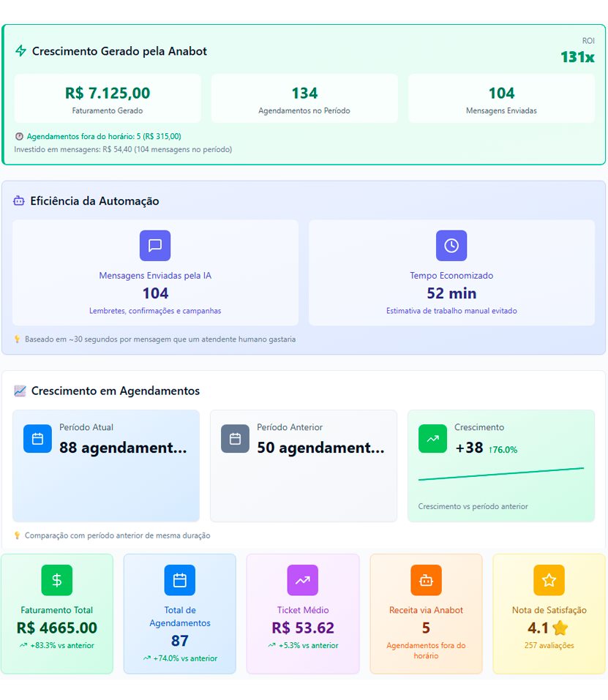
Task: Open the Faturamento Gerado R$ 7.125,00 card
Action: click(x=108, y=98)
